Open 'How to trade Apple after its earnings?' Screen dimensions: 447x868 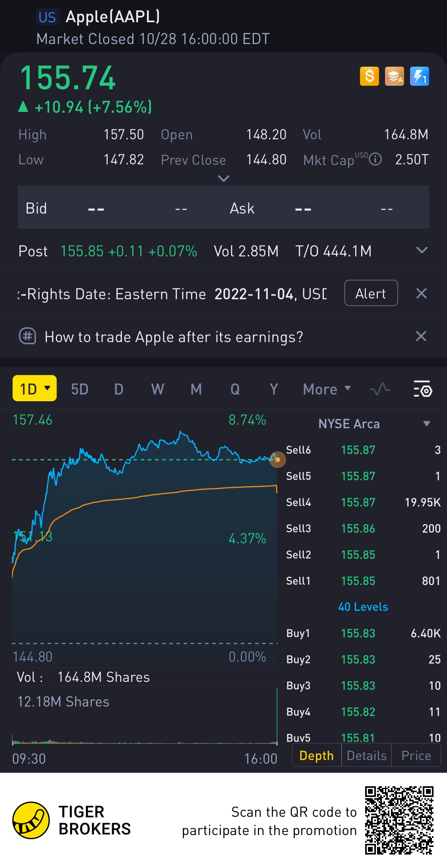[174, 337]
